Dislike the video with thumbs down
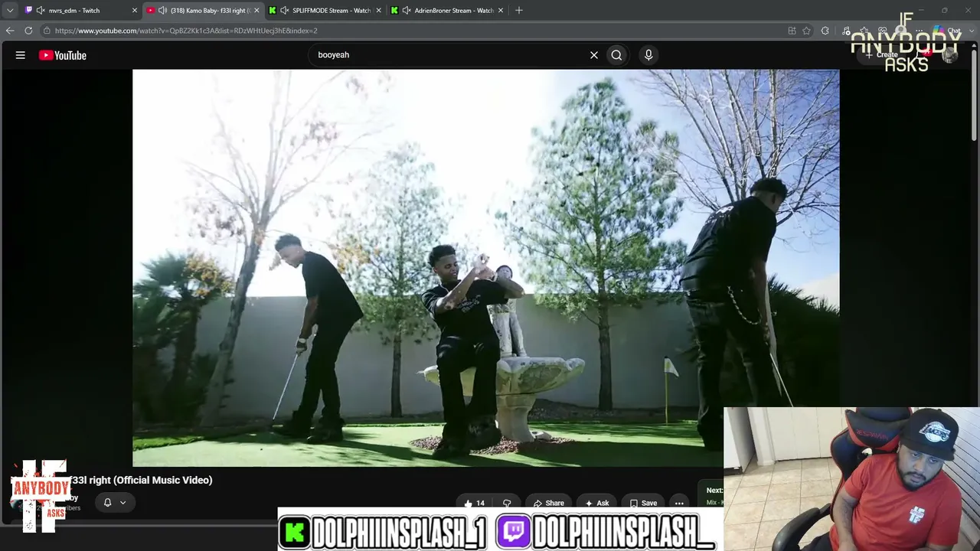This screenshot has height=551, width=980. pos(507,503)
